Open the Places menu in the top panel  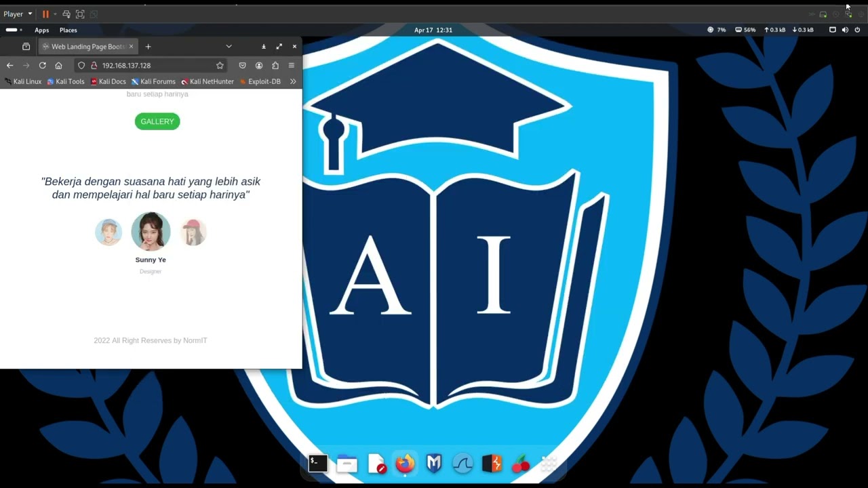pos(68,30)
